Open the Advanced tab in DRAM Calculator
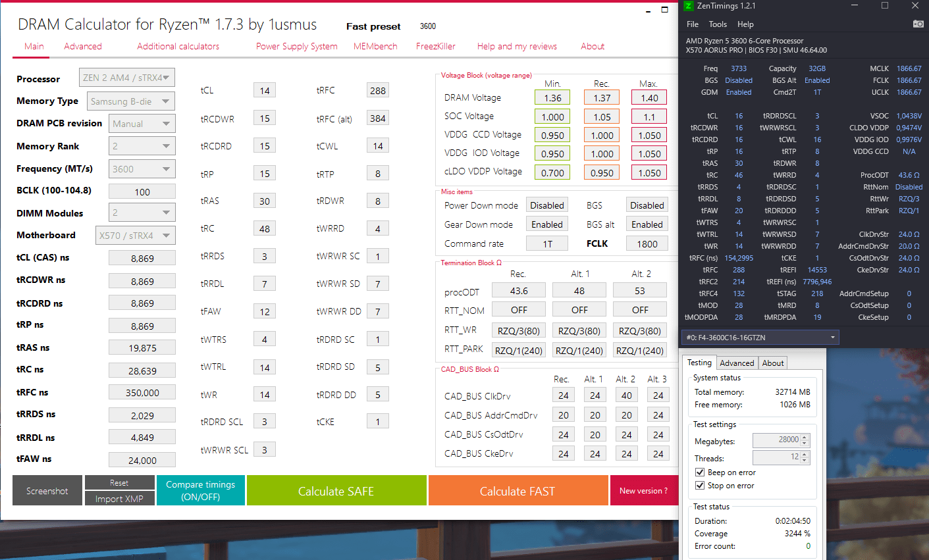The width and height of the screenshot is (929, 560). 83,46
